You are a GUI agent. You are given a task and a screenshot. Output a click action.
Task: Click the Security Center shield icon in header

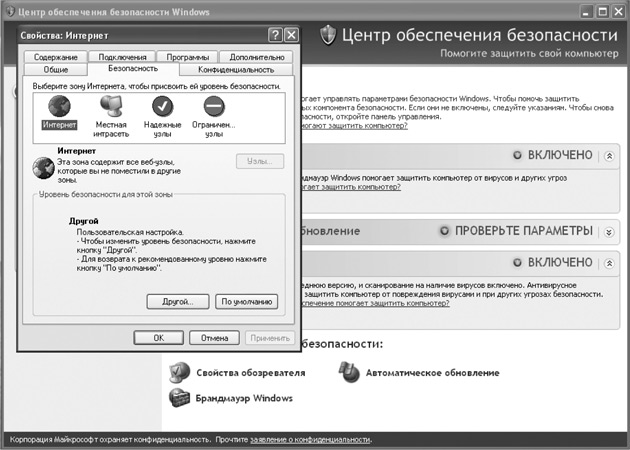pos(328,35)
